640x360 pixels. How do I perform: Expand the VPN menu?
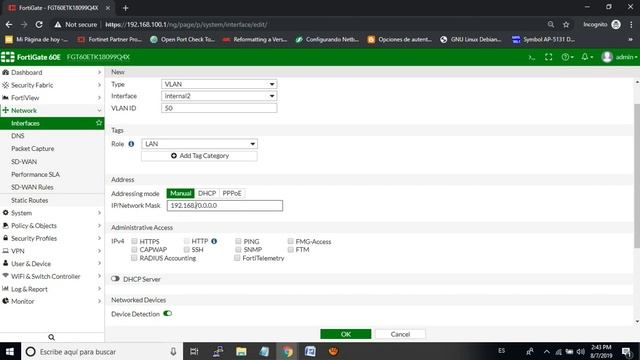(x=52, y=251)
